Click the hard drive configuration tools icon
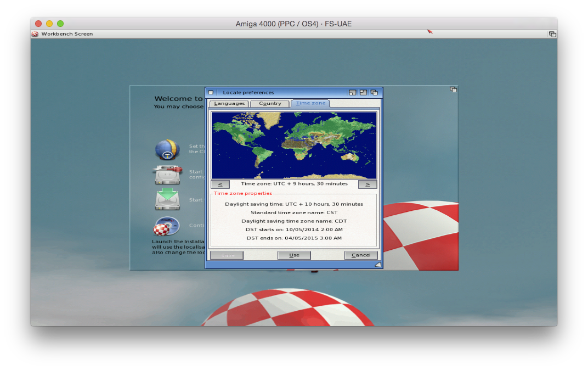Viewport: 588px width, 370px height. coord(167,175)
